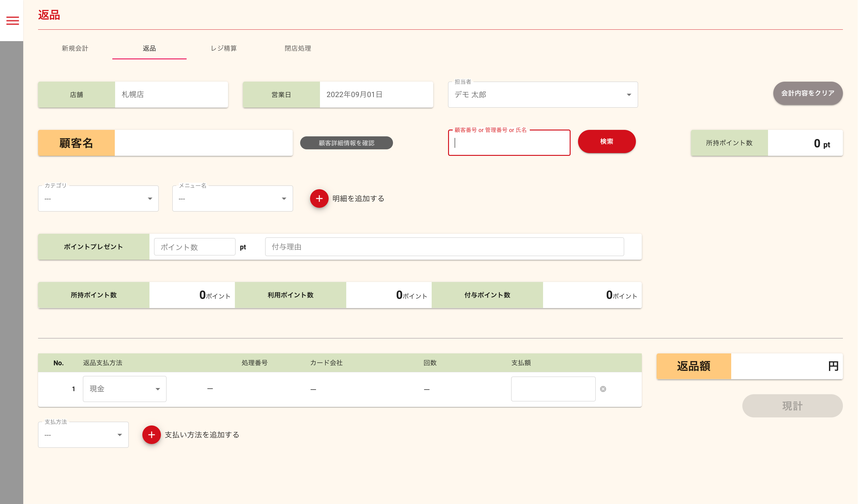This screenshot has width=859, height=504.
Task: Switch to the レジ精算 tab
Action: coord(224,48)
